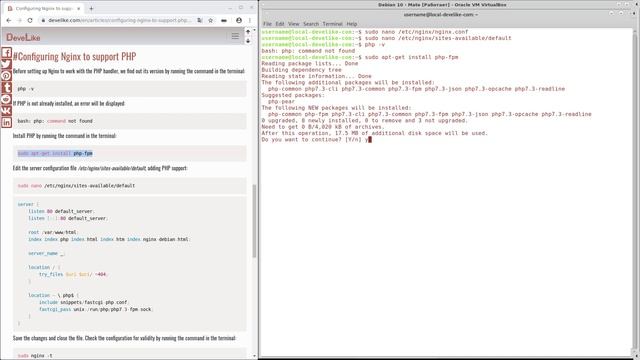Share the article on Reddit
This screenshot has width=640, height=360.
[x=6, y=99]
